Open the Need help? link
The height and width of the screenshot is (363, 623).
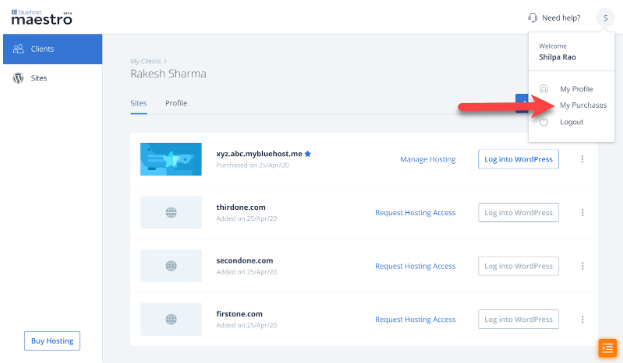(561, 18)
